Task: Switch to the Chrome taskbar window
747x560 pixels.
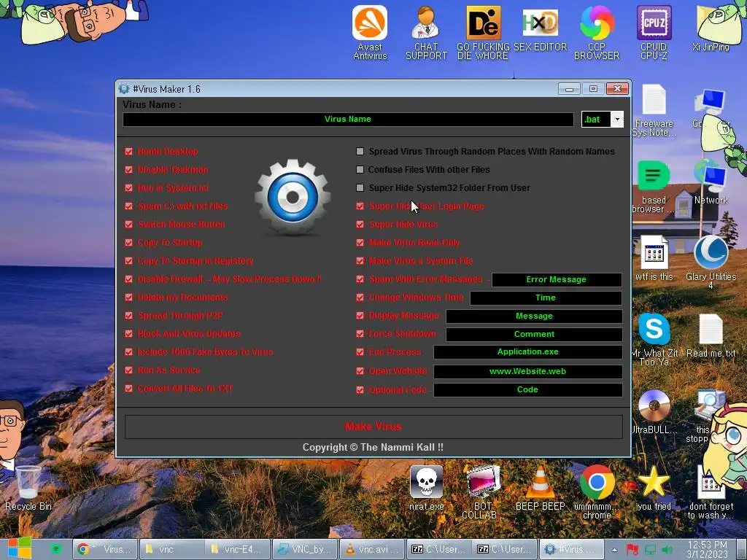Action: click(x=105, y=549)
